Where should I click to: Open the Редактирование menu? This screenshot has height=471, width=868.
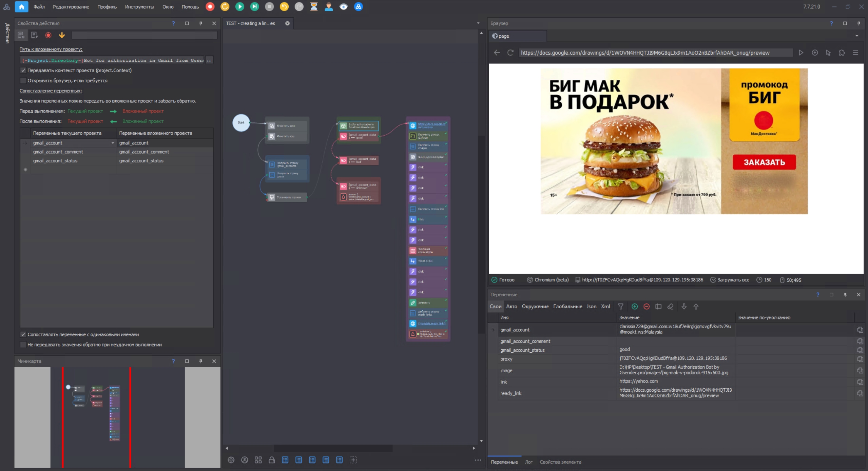(71, 7)
